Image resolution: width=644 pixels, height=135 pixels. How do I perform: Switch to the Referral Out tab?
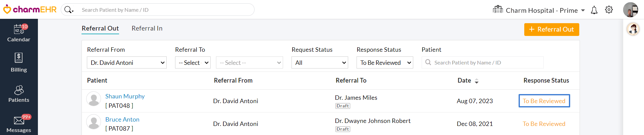click(x=100, y=29)
